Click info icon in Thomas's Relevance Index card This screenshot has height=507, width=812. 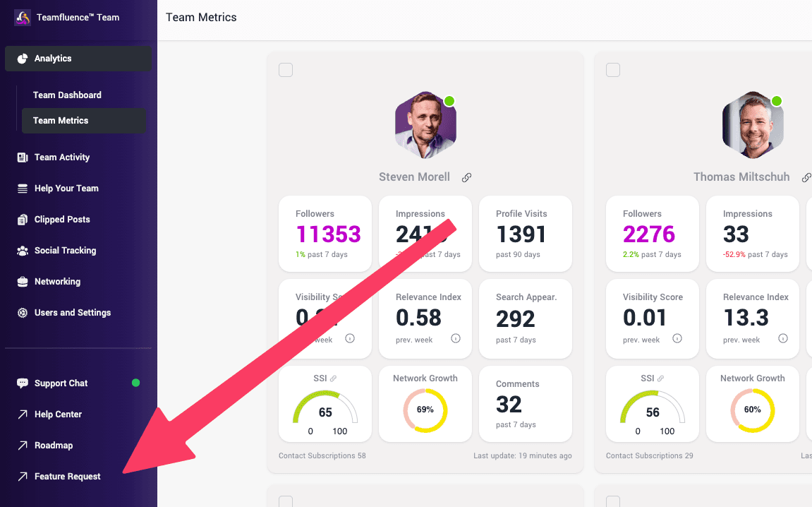783,338
